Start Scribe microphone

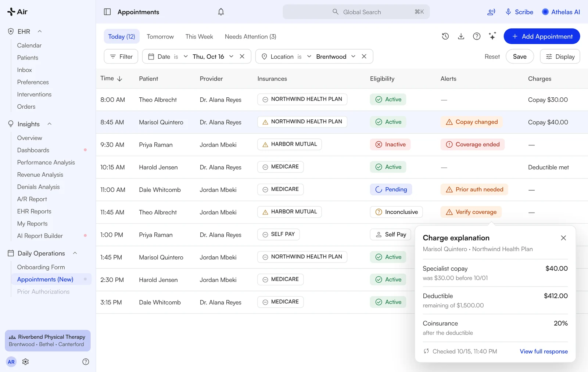[x=519, y=12]
